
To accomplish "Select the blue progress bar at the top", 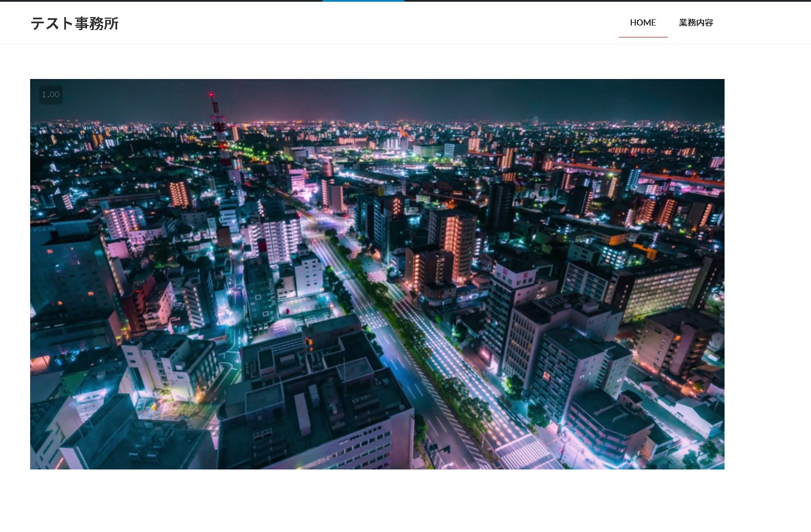I will pyautogui.click(x=363, y=1).
